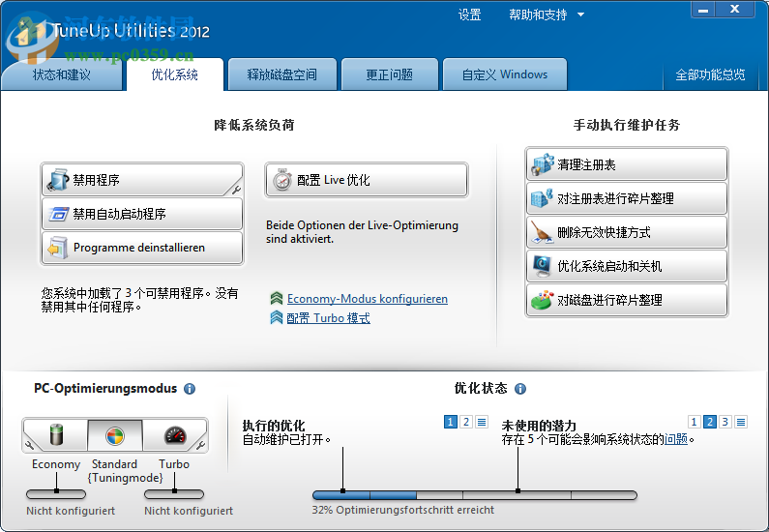Viewport: 769px width, 532px height.
Task: Click the stopwatch icon for Live 优化
Action: tap(282, 180)
